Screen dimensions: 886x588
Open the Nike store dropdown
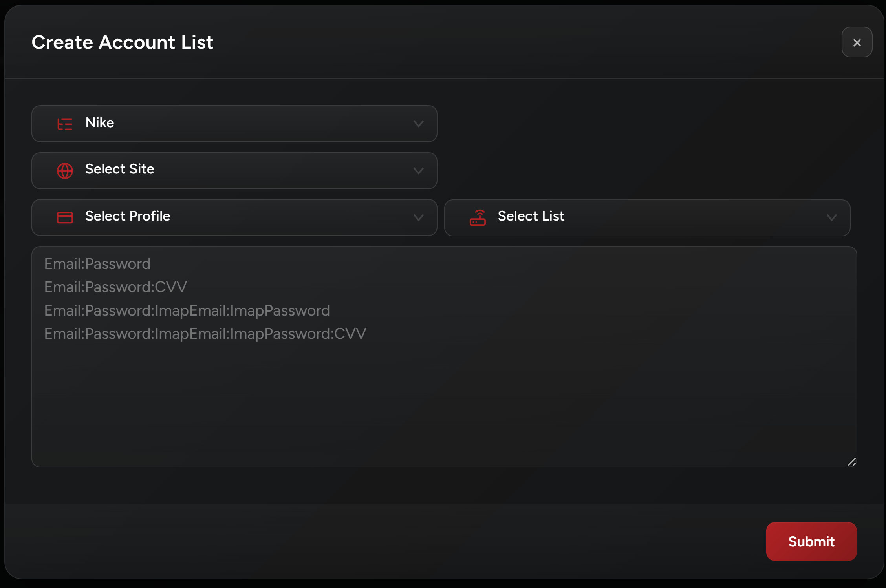pyautogui.click(x=234, y=124)
